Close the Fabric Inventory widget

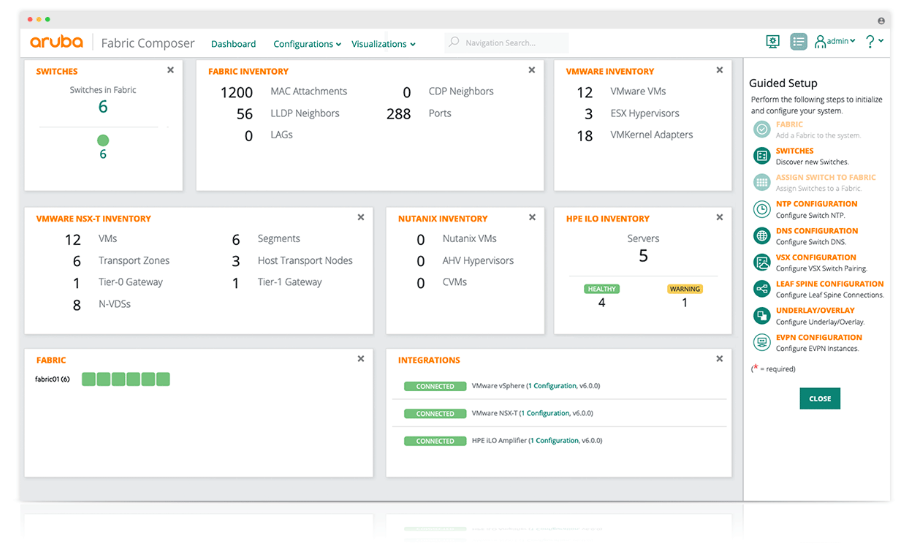(532, 70)
